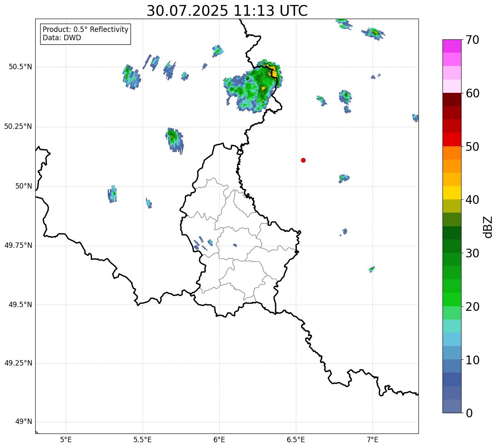Click the colorbar value 30
The width and height of the screenshot is (498, 448).
coord(472,253)
